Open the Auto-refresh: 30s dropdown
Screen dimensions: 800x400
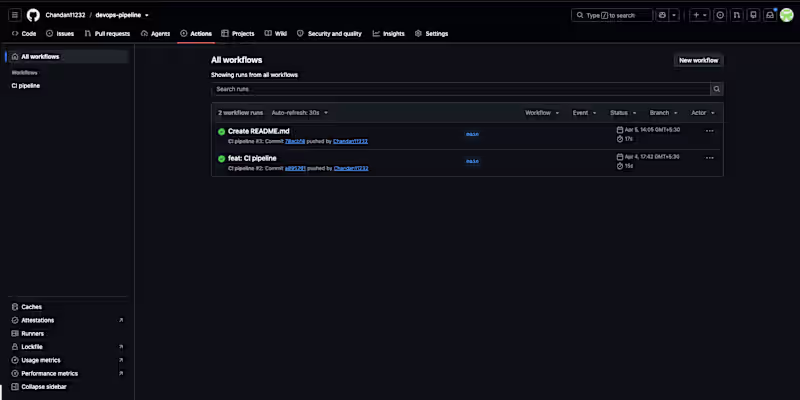coord(300,113)
